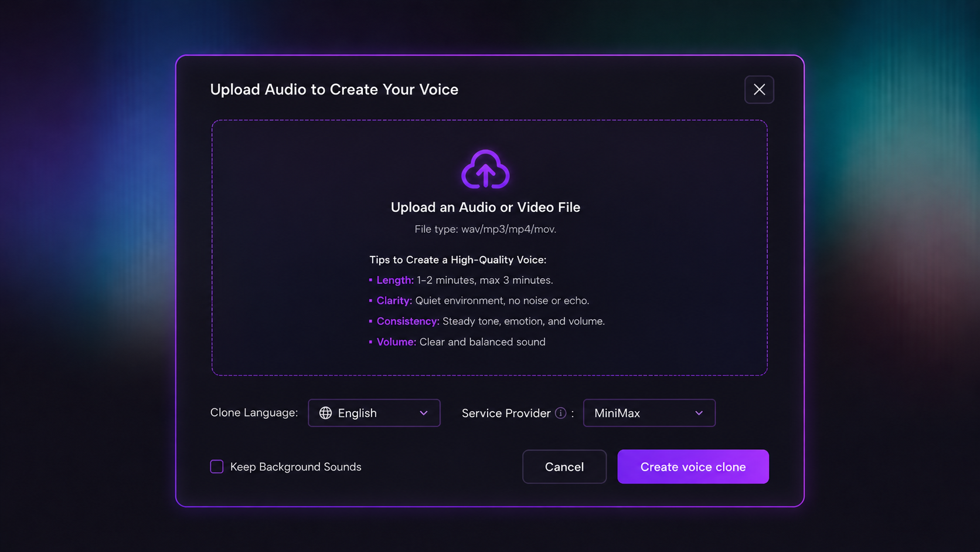980x552 pixels.
Task: Open the MiniMax service provider dropdown
Action: click(x=649, y=413)
